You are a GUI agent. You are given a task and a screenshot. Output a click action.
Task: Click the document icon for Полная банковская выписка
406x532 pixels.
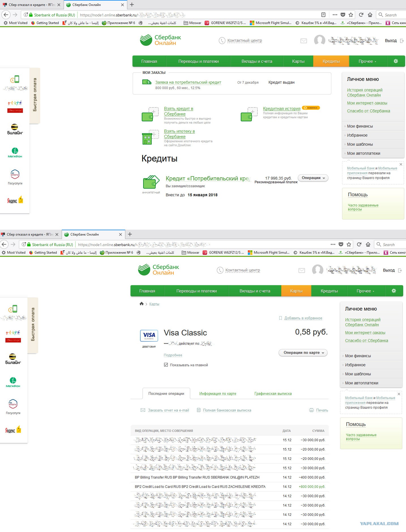click(199, 410)
